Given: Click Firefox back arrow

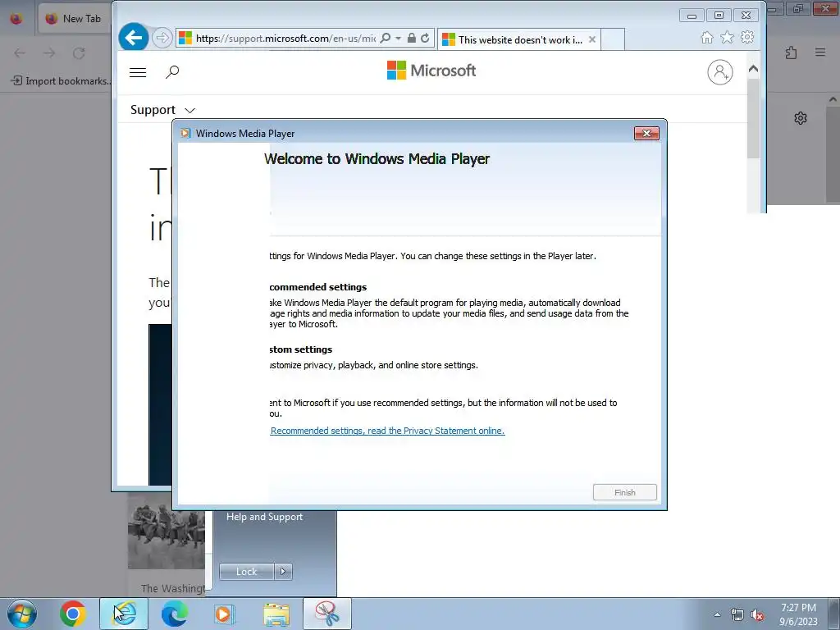Looking at the screenshot, I should point(20,53).
